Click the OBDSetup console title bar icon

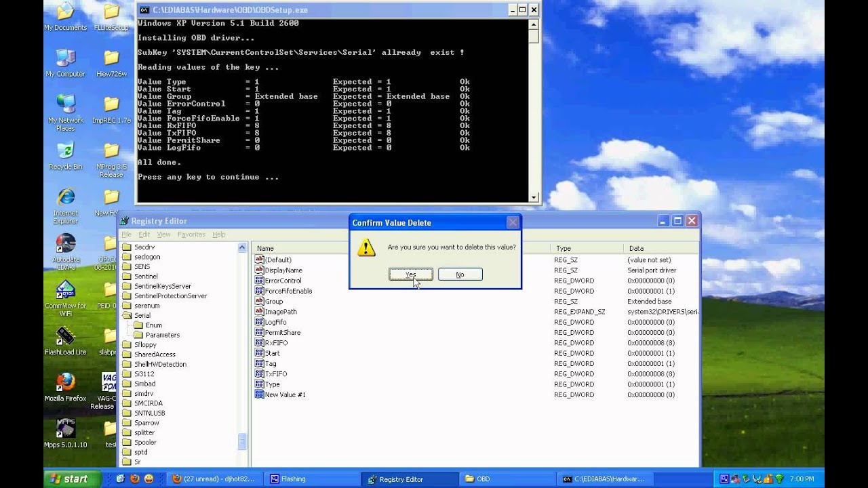(144, 9)
